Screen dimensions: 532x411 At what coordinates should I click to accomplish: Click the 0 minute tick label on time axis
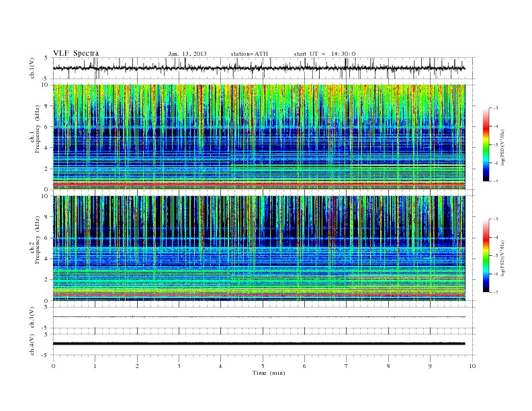pos(53,366)
